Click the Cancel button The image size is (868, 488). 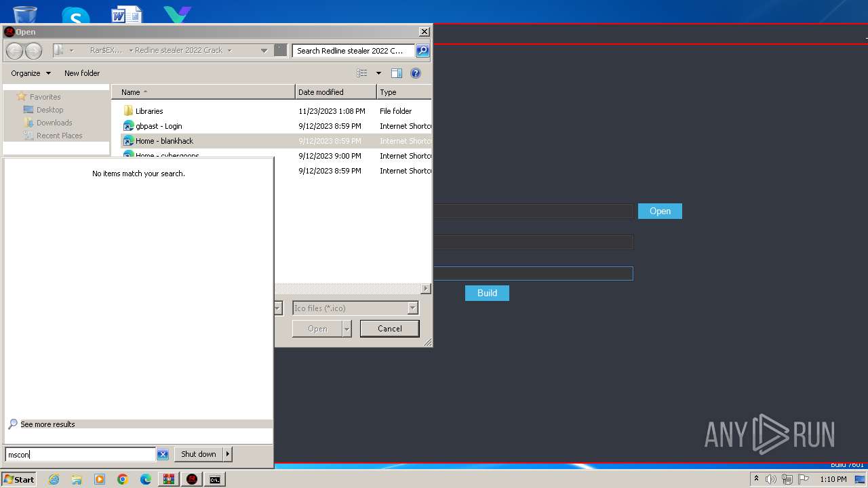tap(389, 329)
